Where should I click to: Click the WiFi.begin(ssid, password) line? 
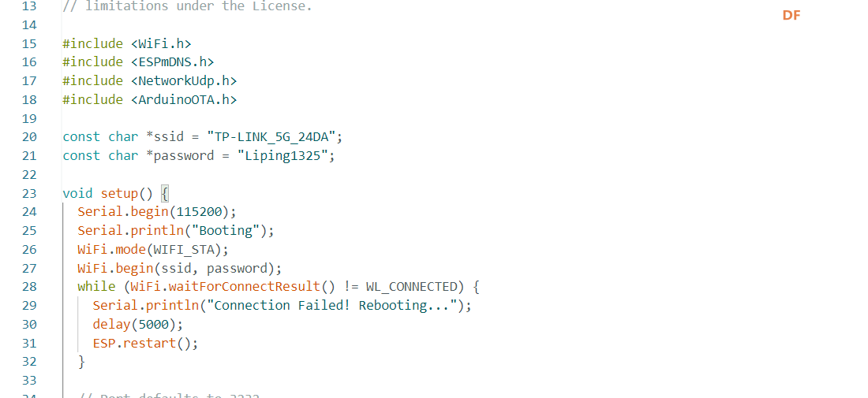(x=180, y=268)
